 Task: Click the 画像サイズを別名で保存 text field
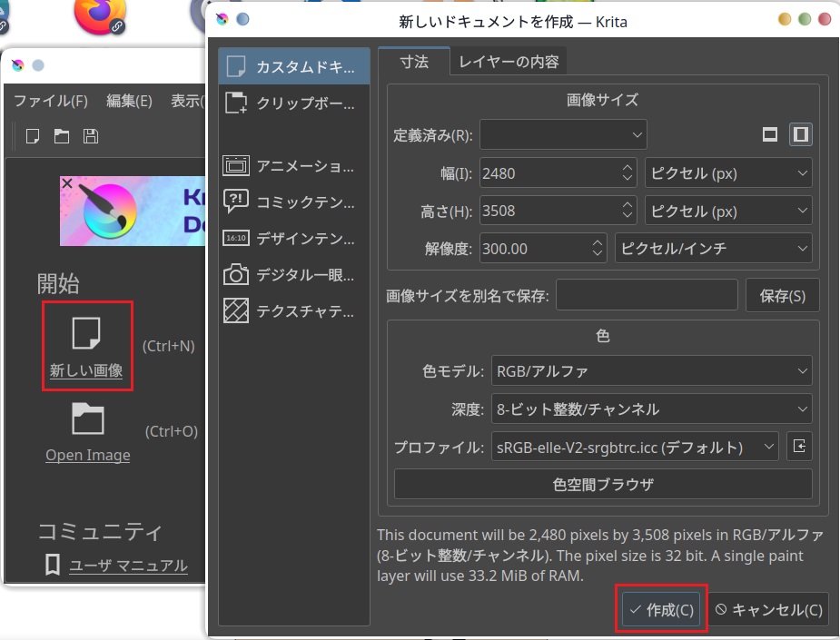(x=647, y=295)
